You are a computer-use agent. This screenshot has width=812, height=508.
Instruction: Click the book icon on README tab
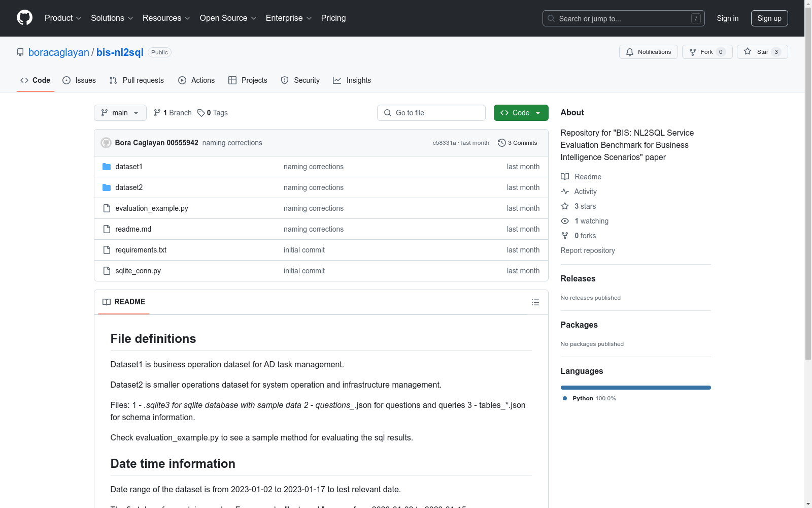pyautogui.click(x=107, y=302)
